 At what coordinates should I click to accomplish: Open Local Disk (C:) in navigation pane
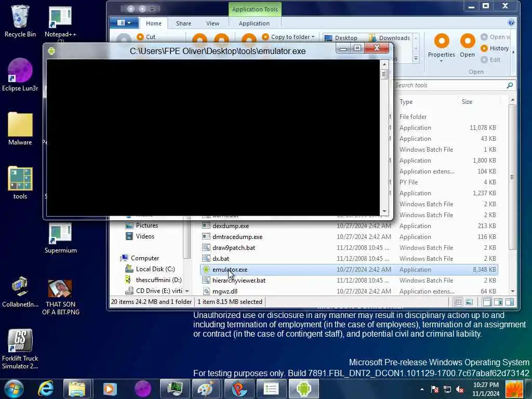[150, 269]
